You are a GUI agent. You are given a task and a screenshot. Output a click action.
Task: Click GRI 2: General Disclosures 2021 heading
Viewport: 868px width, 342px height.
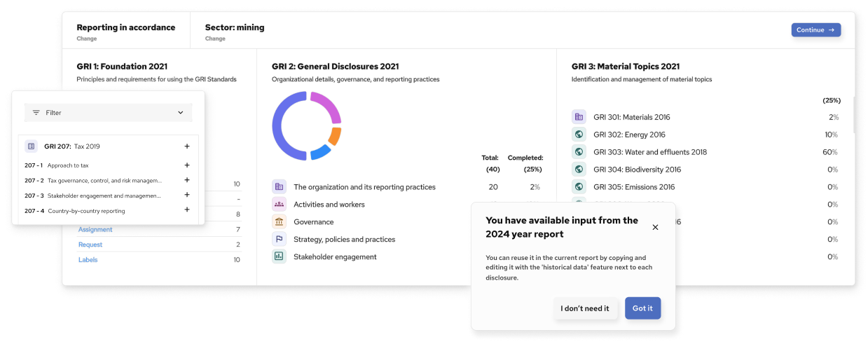(x=336, y=67)
